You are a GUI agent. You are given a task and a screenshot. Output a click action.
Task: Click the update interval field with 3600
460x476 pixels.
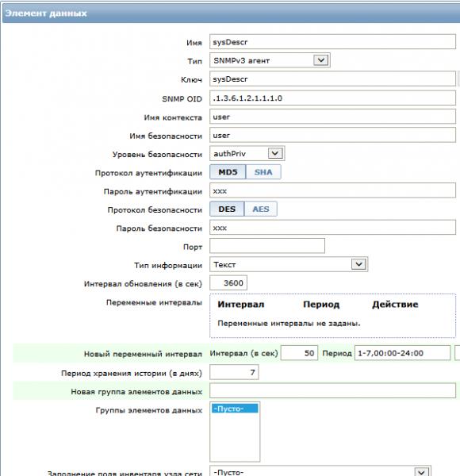click(x=228, y=283)
